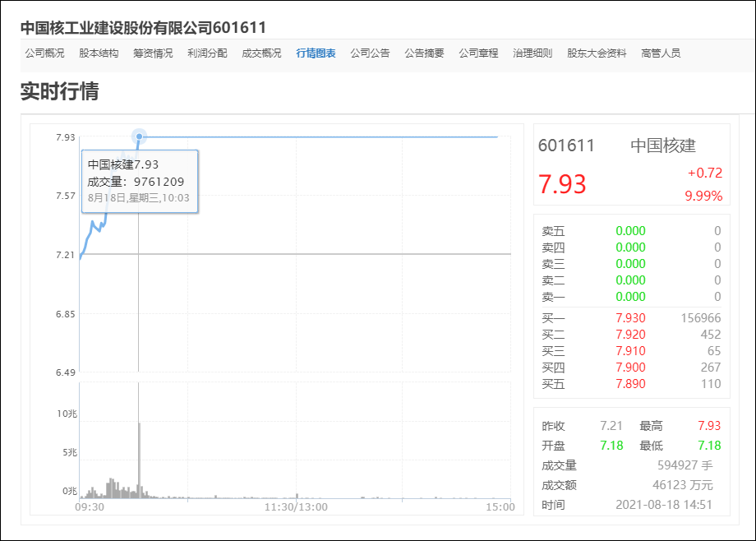Viewport: 756px width, 541px height.
Task: Click stock name 中国核建 in quote panel
Action: [x=663, y=146]
